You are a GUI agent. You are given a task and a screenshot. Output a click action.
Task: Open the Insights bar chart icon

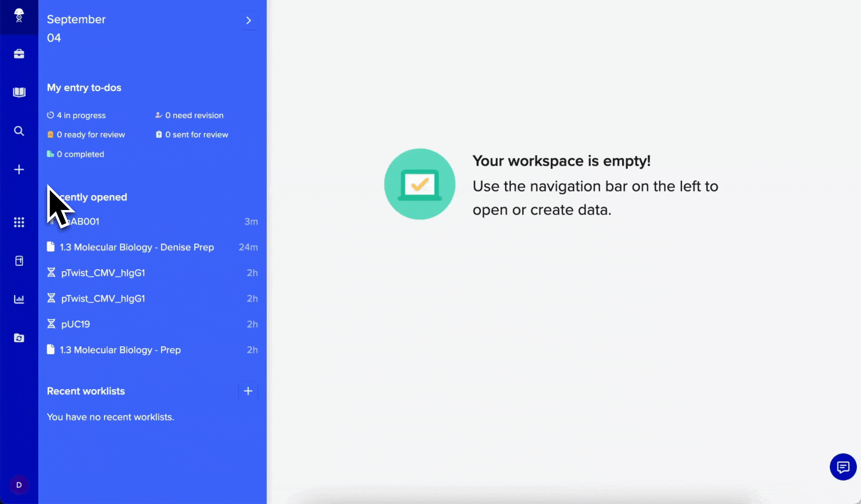[x=19, y=299]
